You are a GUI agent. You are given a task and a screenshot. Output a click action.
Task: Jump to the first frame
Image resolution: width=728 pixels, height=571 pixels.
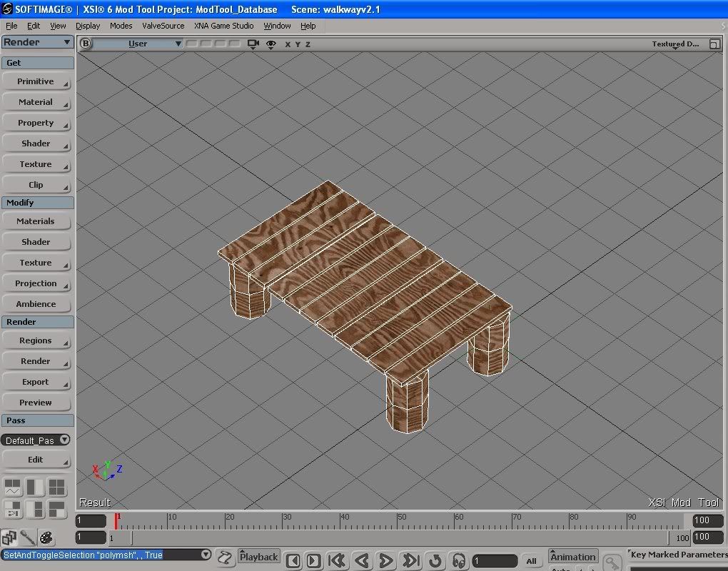coord(337,560)
